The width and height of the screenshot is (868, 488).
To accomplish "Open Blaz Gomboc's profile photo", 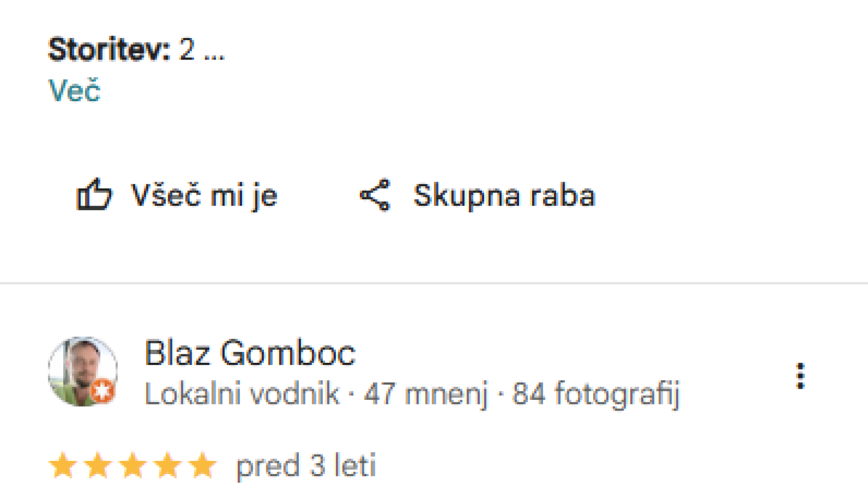I will click(x=81, y=371).
